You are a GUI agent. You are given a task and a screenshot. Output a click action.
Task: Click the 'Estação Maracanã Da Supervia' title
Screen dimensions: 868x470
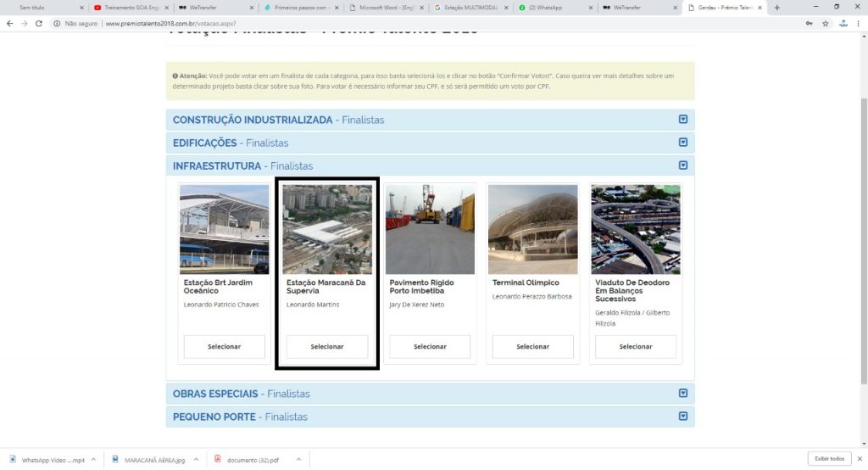326,287
